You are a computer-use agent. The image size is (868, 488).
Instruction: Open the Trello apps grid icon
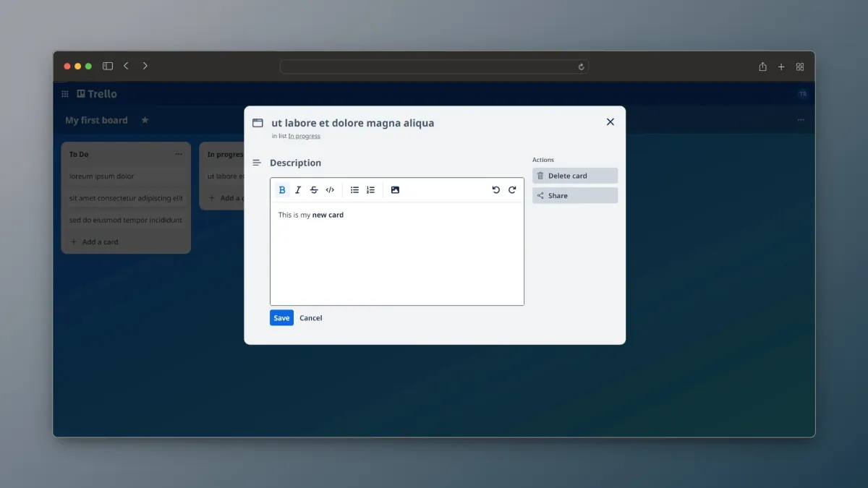(64, 93)
